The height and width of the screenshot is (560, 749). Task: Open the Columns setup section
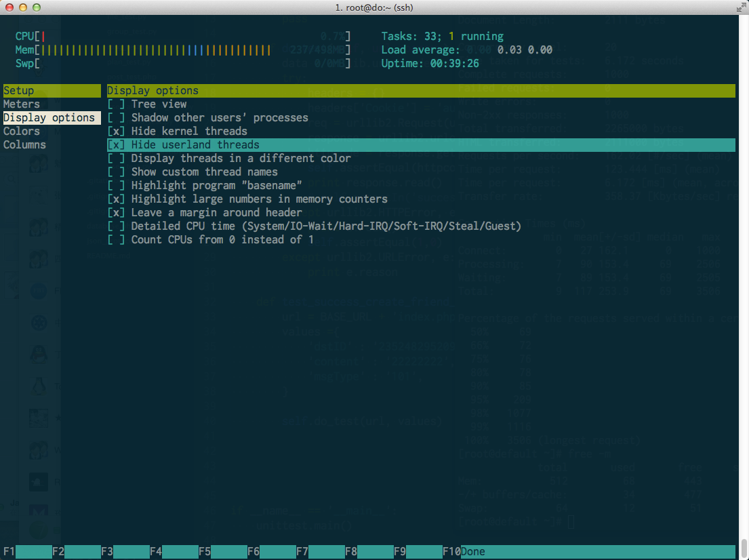pyautogui.click(x=24, y=145)
